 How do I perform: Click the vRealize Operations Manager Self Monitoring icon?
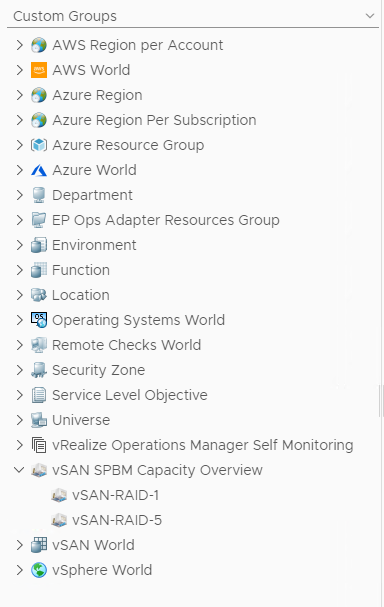39,445
